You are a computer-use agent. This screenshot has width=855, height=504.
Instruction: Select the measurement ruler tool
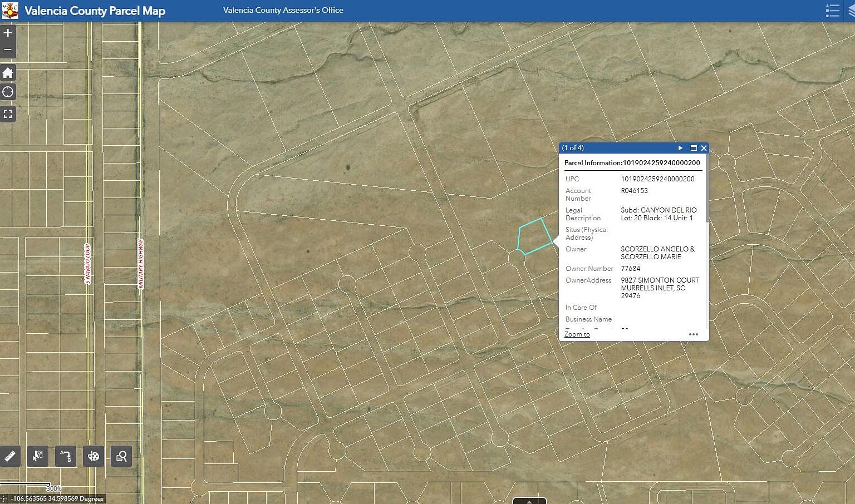[9, 456]
